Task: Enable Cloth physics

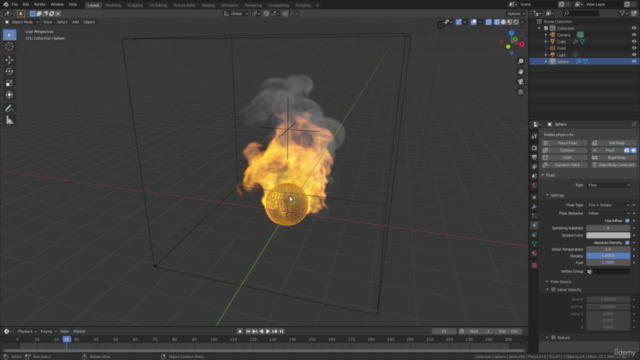Action: (x=565, y=158)
